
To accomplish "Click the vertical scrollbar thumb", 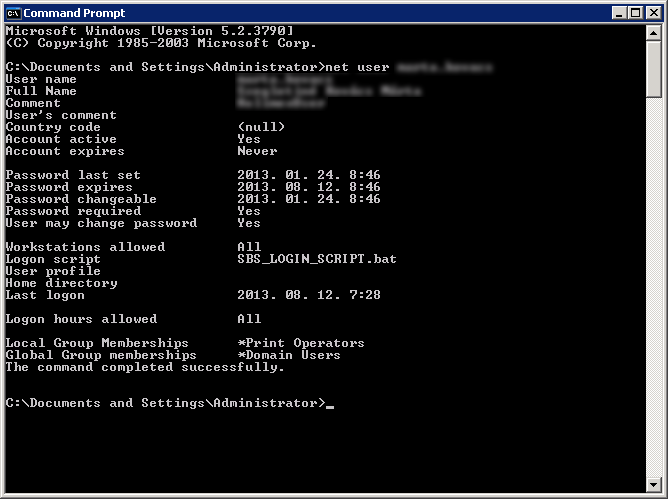I will point(654,70).
